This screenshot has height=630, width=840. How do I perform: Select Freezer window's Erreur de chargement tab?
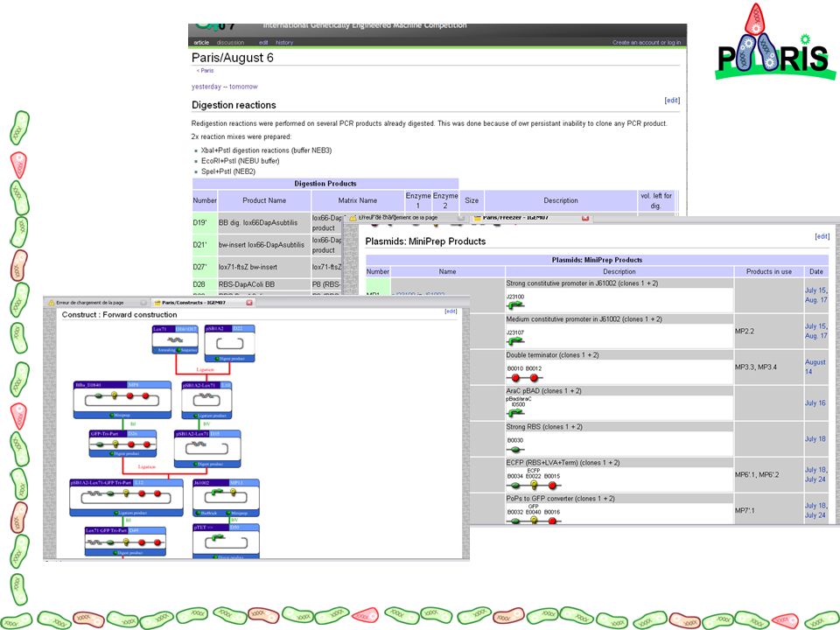[405, 218]
